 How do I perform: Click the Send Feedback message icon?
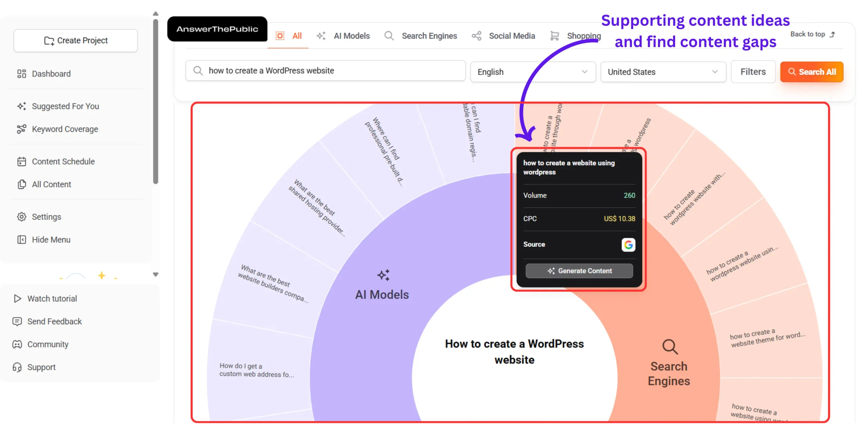tap(17, 321)
